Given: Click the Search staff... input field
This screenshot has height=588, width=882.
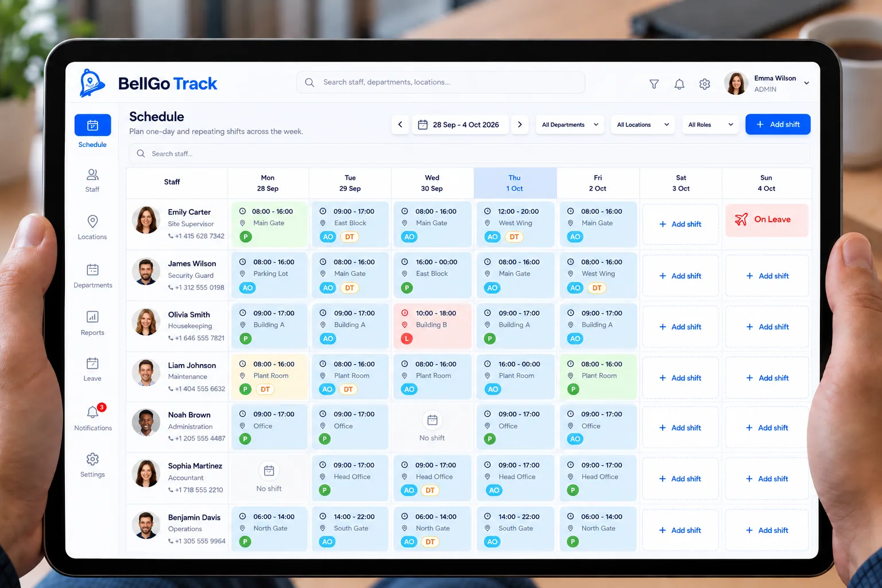Looking at the screenshot, I should pos(469,154).
